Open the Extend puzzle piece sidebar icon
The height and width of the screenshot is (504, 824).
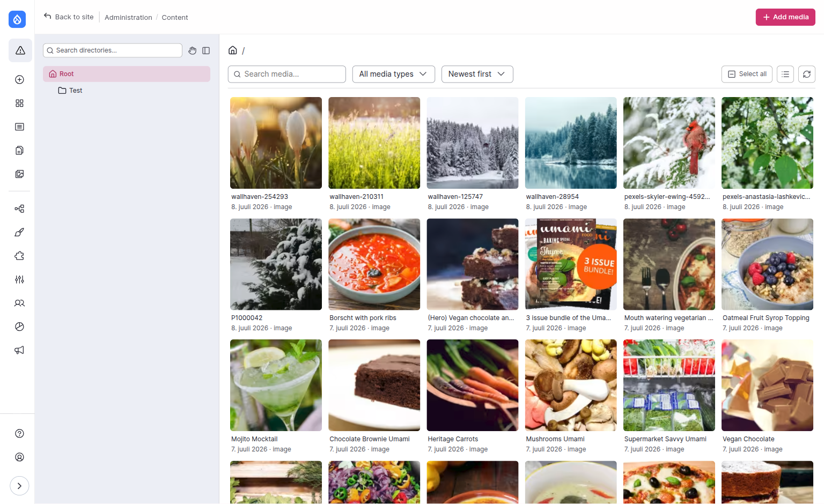coord(19,256)
